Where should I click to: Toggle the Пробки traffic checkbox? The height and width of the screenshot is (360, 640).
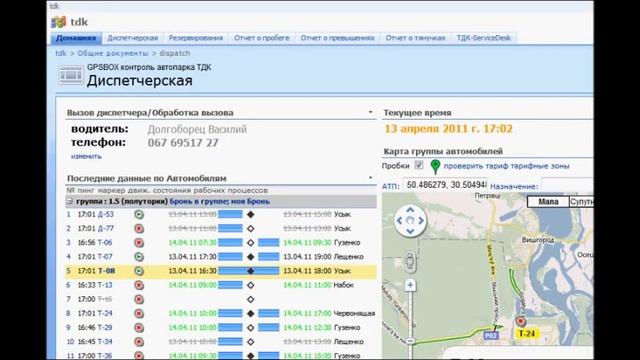tap(419, 165)
